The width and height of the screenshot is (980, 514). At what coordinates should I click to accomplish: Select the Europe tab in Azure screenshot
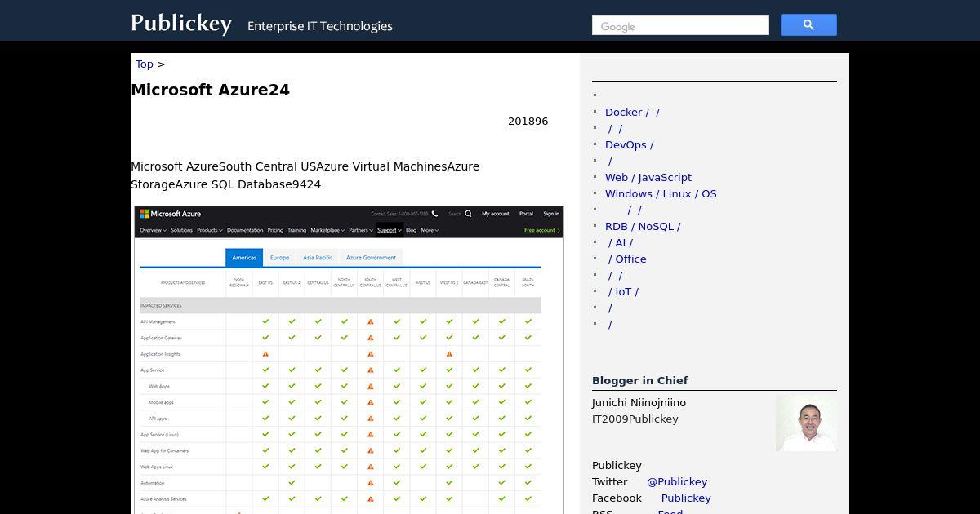coord(279,258)
